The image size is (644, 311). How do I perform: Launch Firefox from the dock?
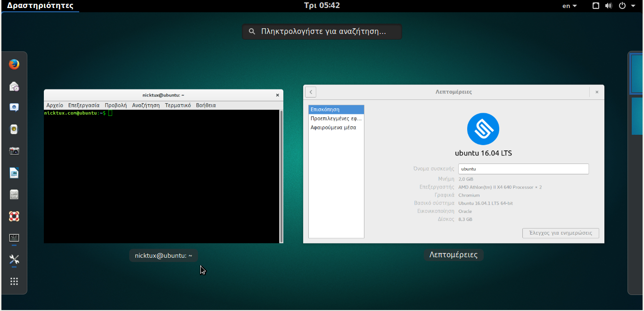(14, 65)
